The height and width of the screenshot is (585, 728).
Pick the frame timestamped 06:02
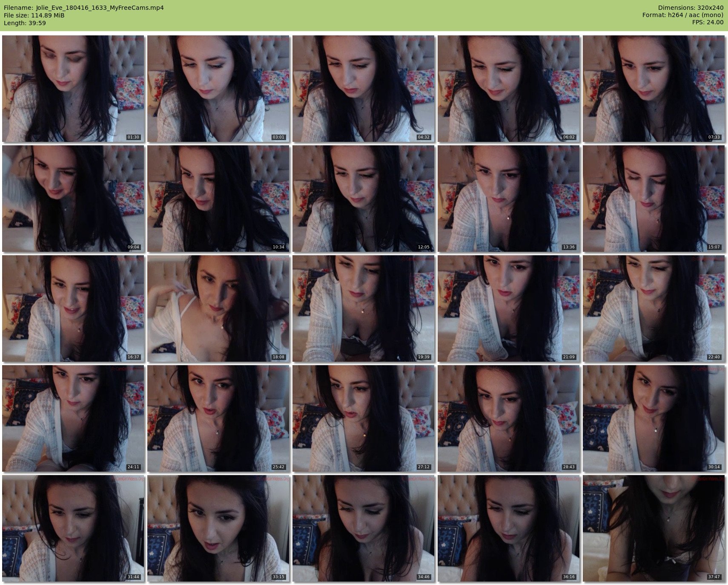(x=509, y=89)
